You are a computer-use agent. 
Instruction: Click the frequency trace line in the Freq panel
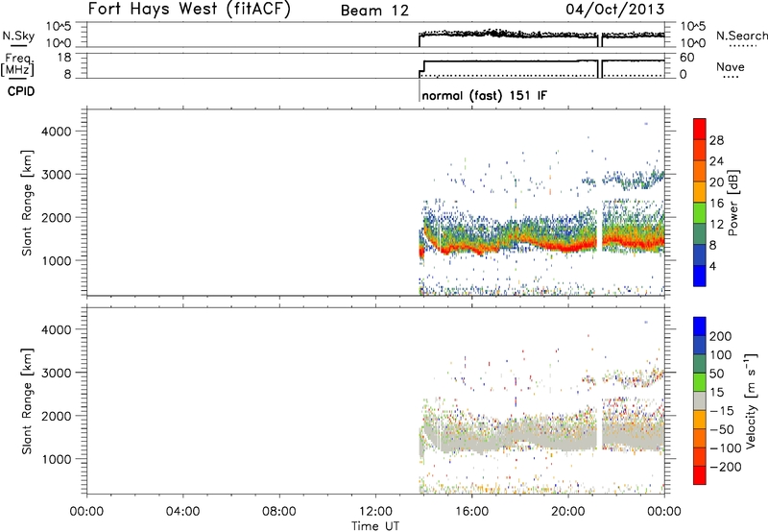[x=510, y=61]
